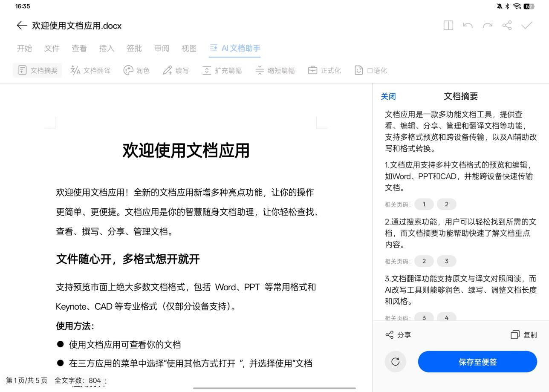The width and height of the screenshot is (549, 392).
Task: Go to the 审阅 tab
Action: point(162,48)
